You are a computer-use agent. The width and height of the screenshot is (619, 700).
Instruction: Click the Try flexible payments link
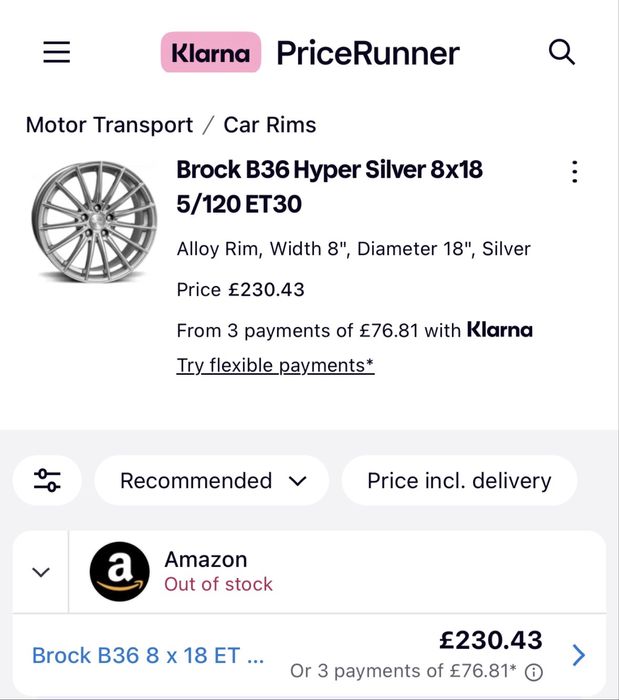[275, 365]
